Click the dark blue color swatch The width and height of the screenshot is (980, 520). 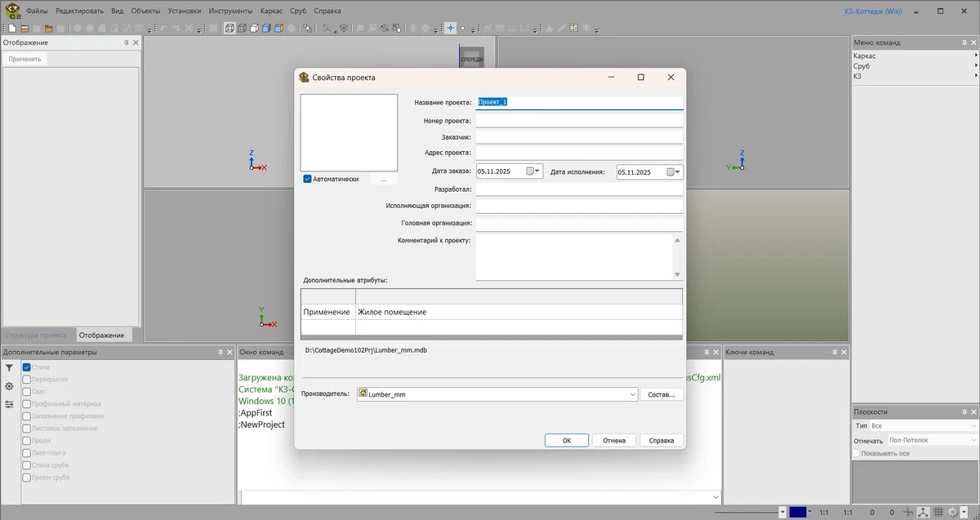pos(798,512)
